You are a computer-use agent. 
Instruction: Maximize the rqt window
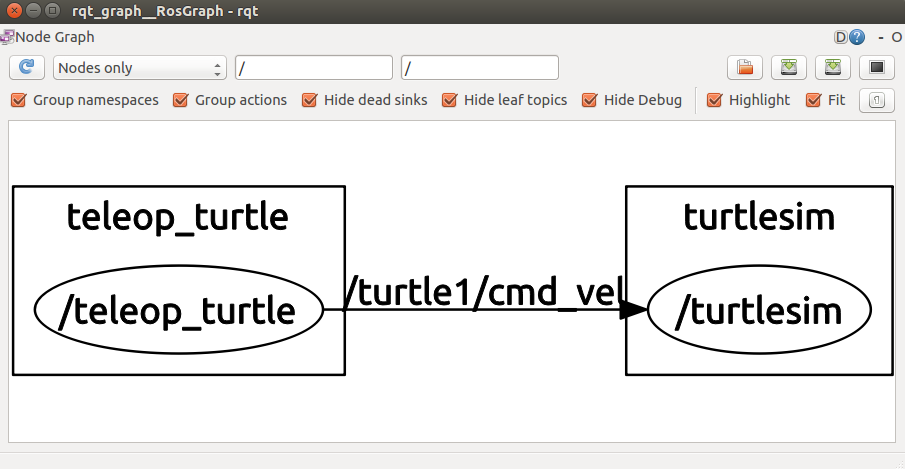52,10
